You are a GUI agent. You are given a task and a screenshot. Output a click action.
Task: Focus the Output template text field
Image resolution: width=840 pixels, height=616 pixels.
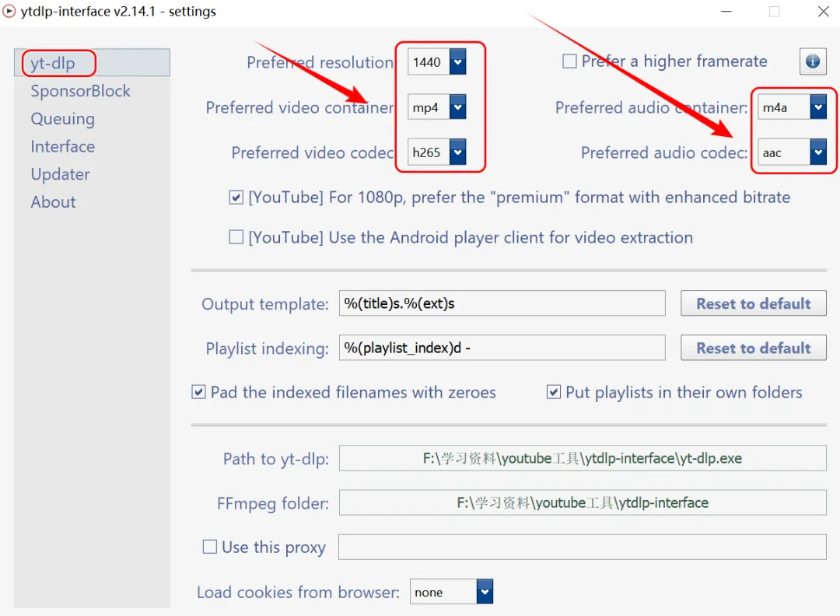point(502,303)
